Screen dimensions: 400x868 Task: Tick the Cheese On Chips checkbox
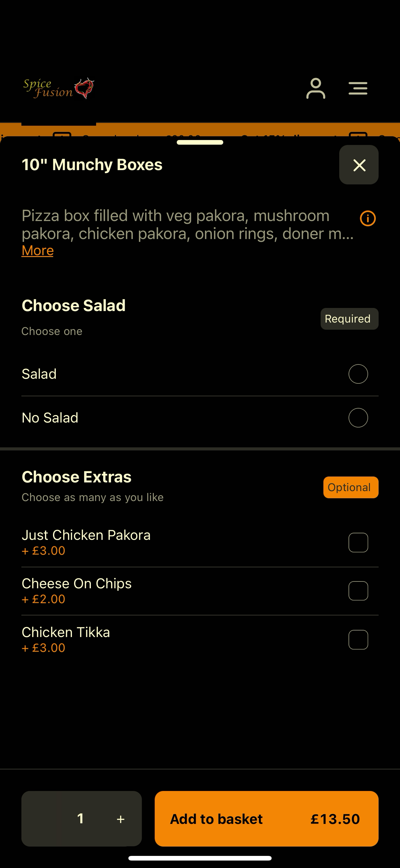click(358, 591)
